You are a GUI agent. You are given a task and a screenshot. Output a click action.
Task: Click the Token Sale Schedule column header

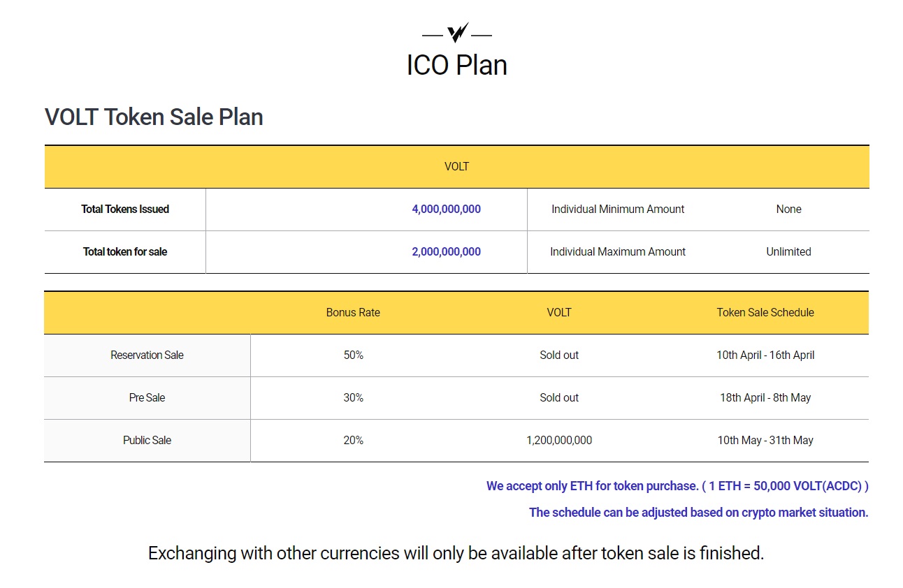click(765, 312)
